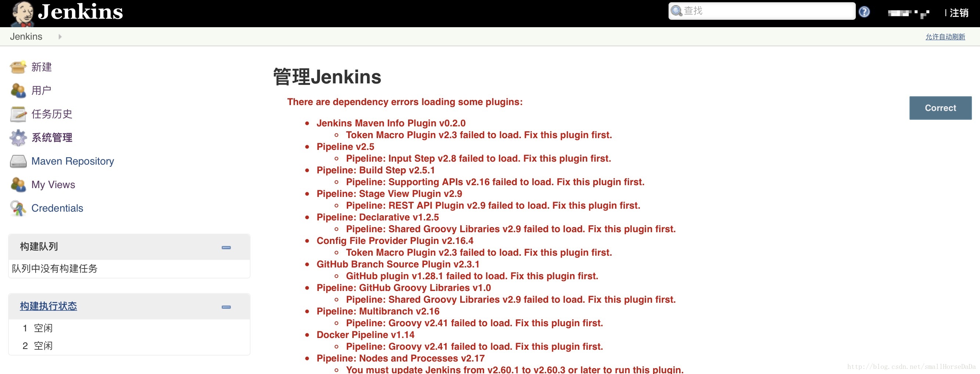Click the Credentials keys icon
This screenshot has height=374, width=980.
point(18,208)
